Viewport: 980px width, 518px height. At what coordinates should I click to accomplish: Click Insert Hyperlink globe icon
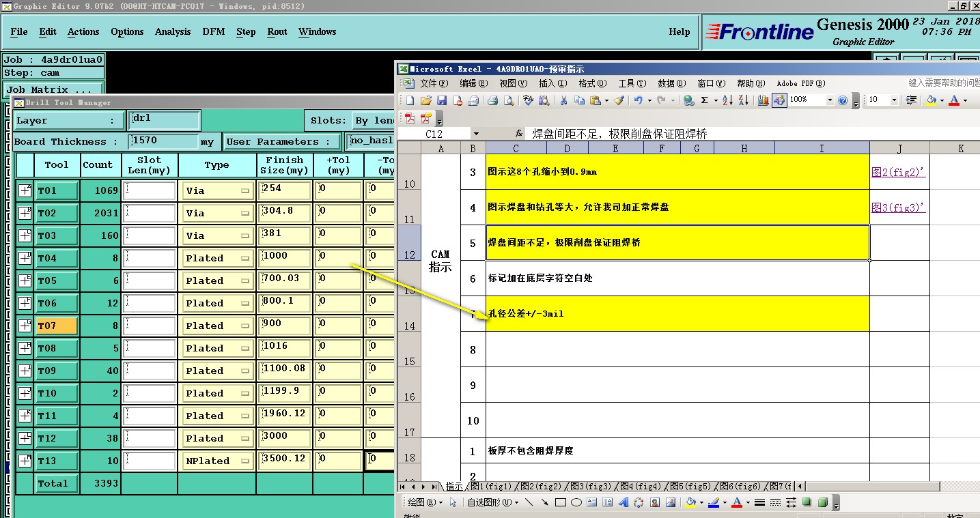pos(688,100)
